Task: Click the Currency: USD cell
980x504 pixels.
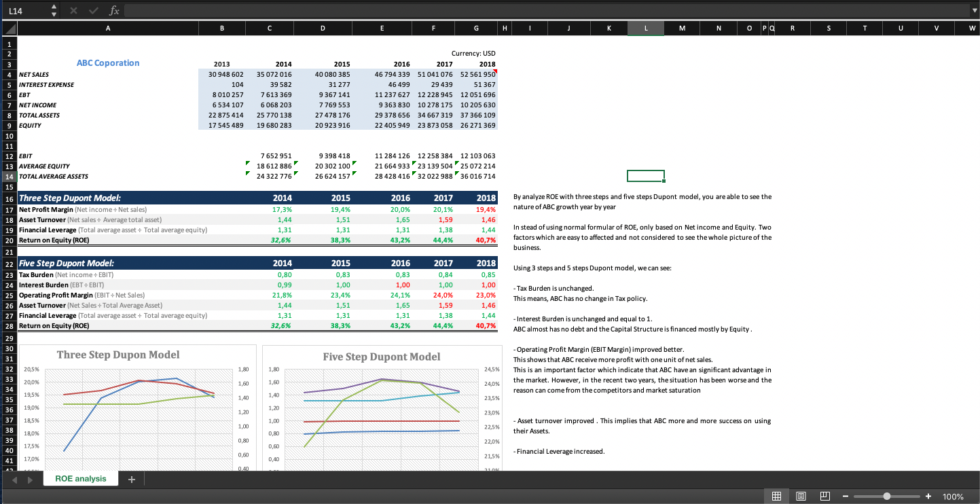Action: [473, 52]
